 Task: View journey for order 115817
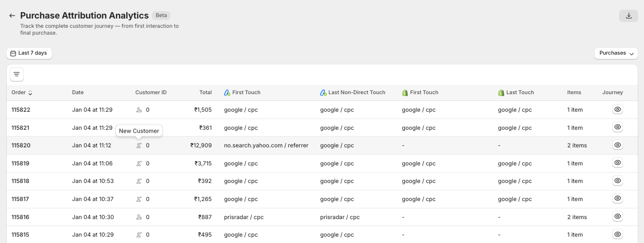click(x=618, y=199)
